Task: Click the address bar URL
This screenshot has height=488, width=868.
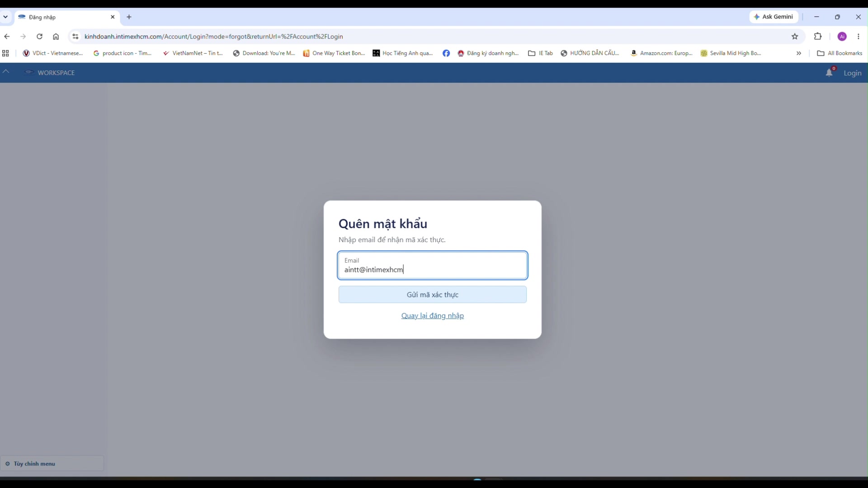Action: pyautogui.click(x=214, y=37)
